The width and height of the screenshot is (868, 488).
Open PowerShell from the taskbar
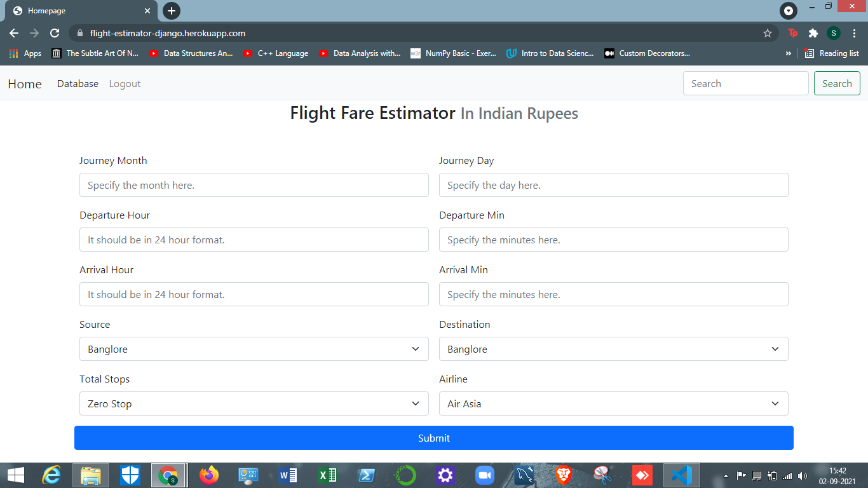[367, 475]
